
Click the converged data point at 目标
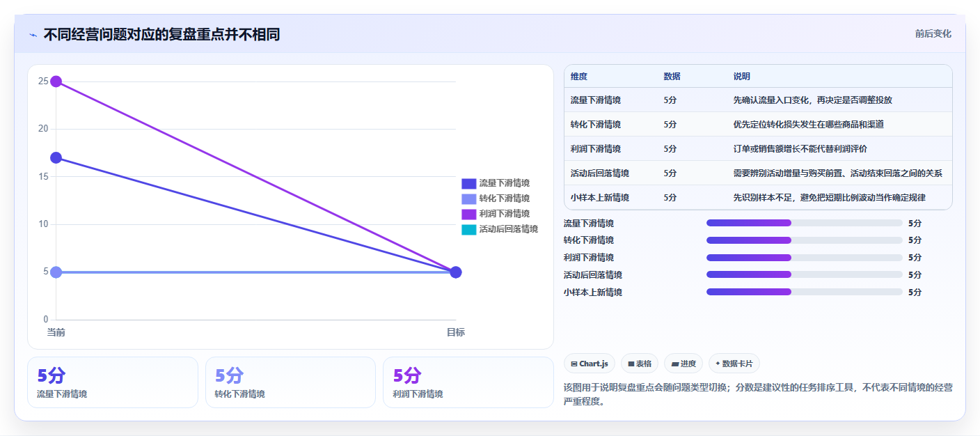pyautogui.click(x=456, y=272)
